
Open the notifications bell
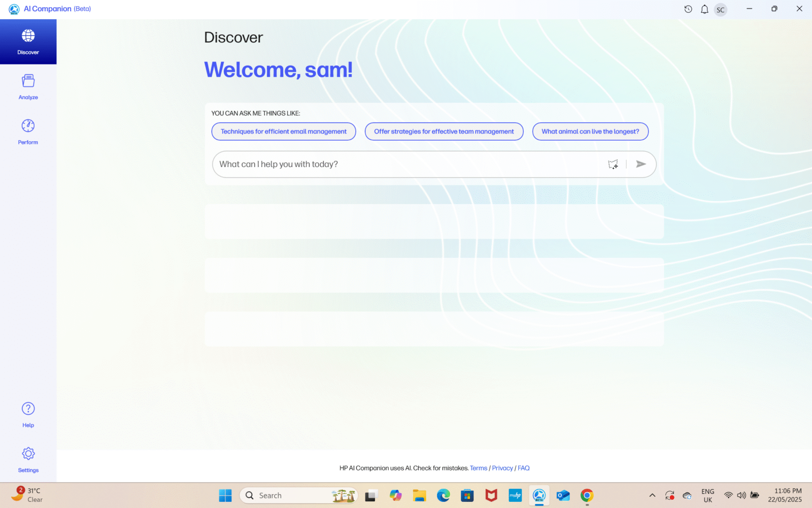click(704, 9)
